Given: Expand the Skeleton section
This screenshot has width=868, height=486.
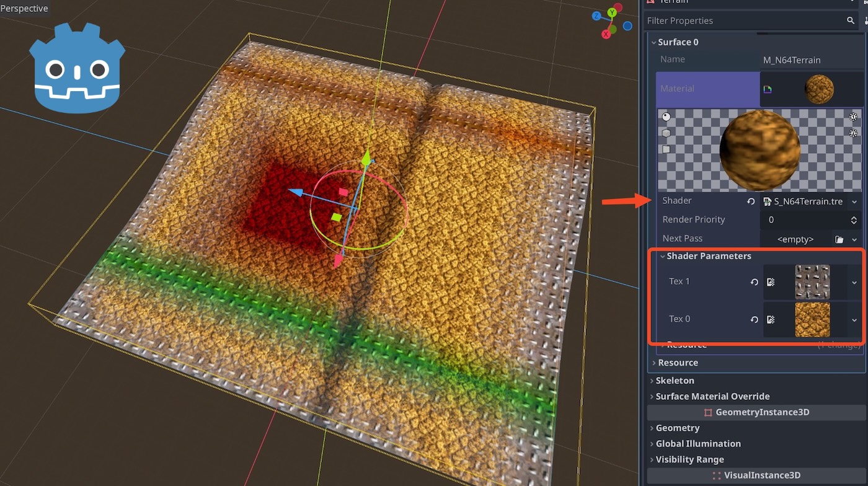Looking at the screenshot, I should click(674, 381).
